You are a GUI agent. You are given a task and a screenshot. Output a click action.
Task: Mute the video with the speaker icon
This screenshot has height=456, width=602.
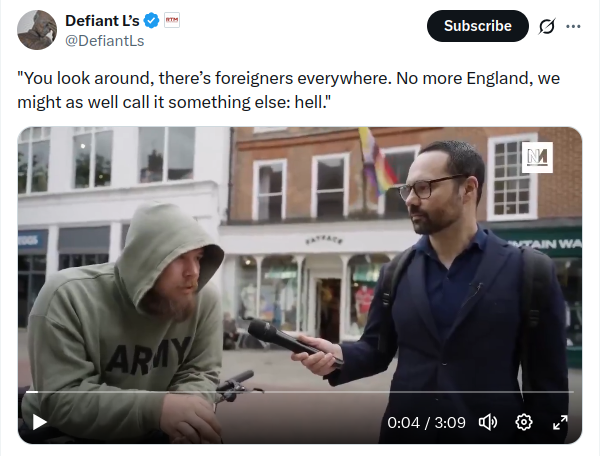click(488, 422)
